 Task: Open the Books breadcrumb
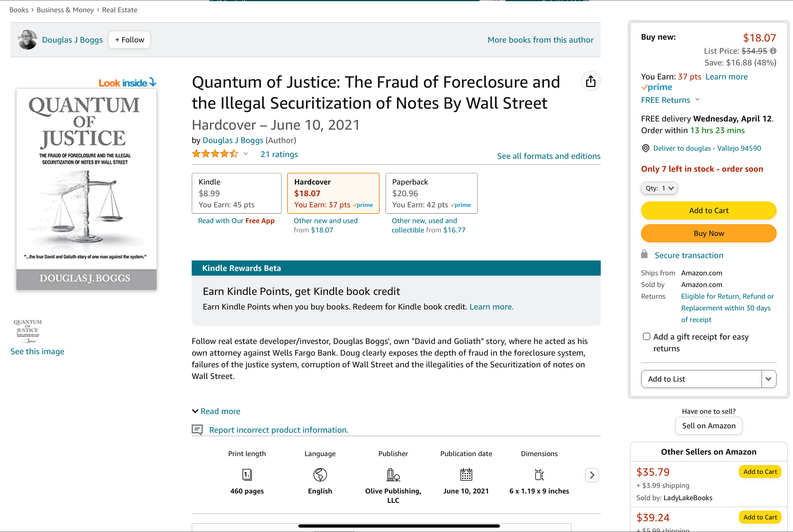(19, 10)
